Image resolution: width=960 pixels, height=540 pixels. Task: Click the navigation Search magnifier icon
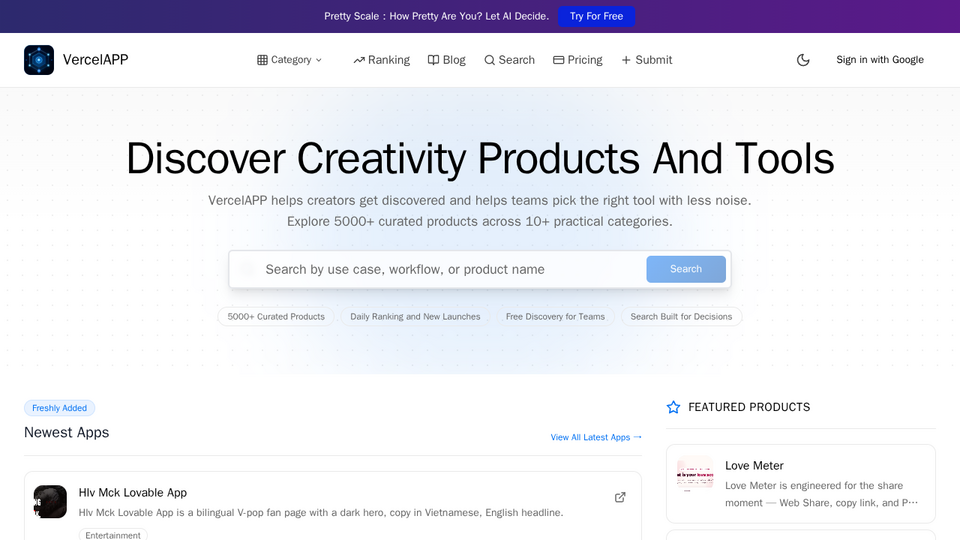point(489,60)
